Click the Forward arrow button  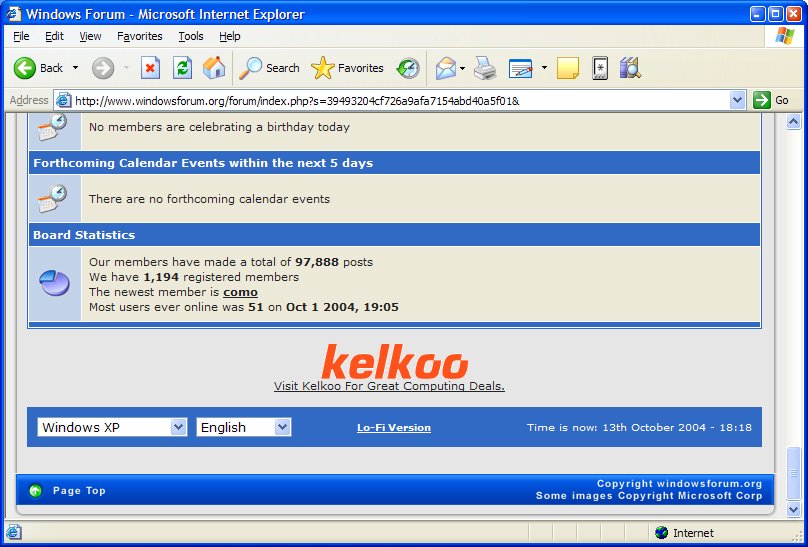(x=103, y=68)
